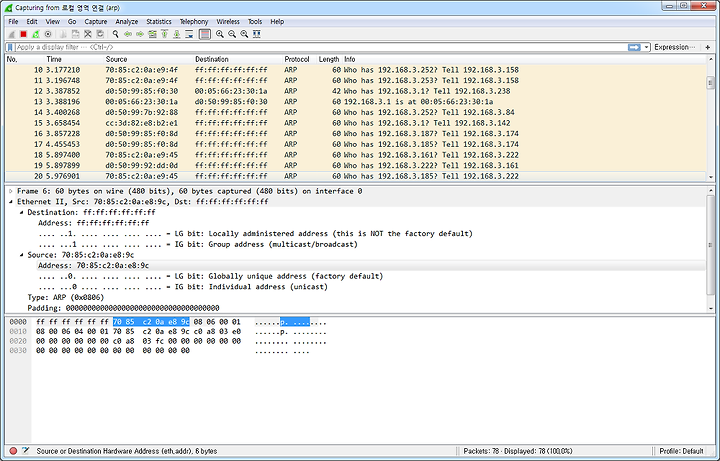The image size is (720, 461).
Task: Collapse the Source 70:85:c2:0a:e8:9c node
Action: (21, 255)
